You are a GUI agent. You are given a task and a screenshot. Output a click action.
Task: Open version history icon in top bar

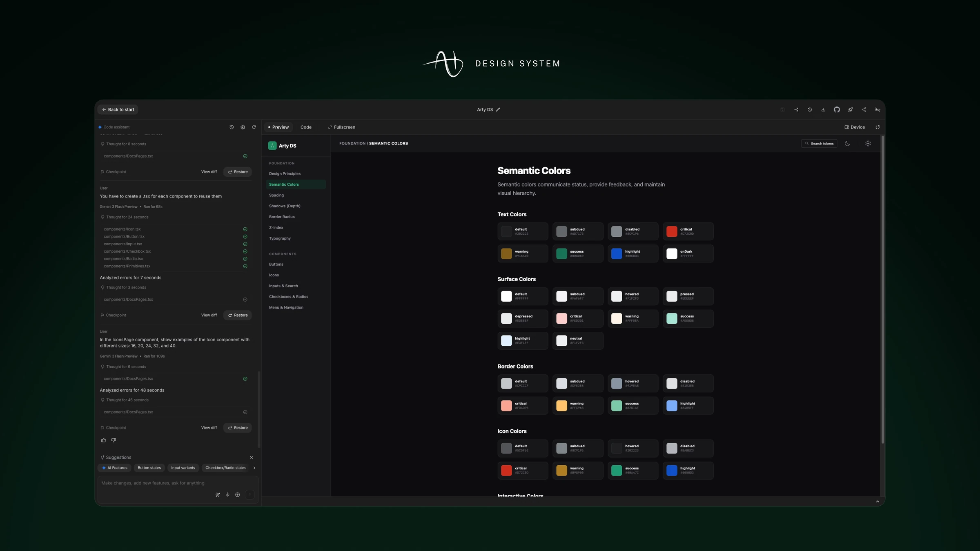810,110
